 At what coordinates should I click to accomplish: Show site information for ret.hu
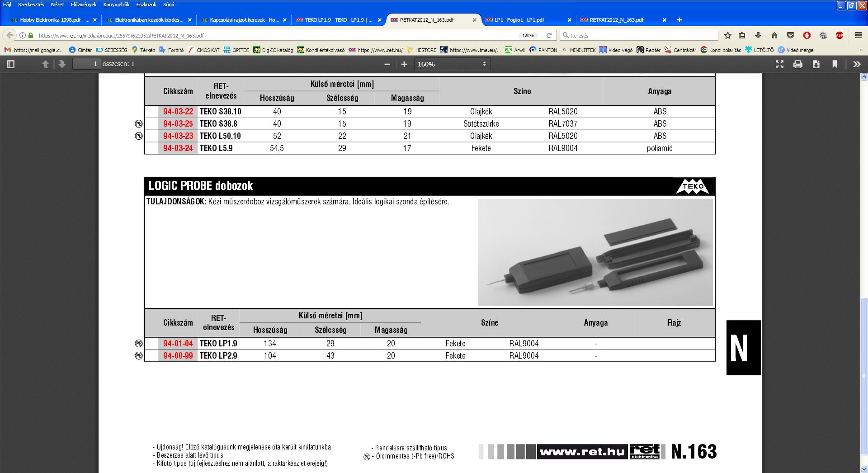coord(23,35)
